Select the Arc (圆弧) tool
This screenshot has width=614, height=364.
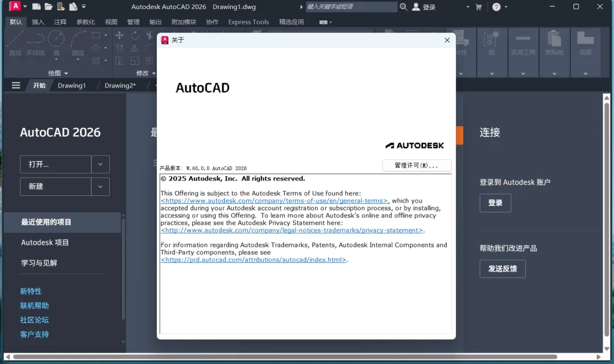pos(78,43)
